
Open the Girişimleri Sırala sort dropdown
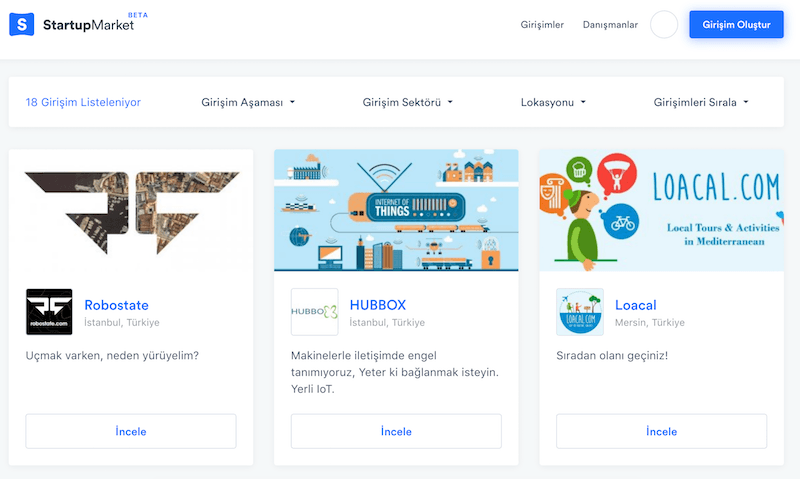click(x=701, y=102)
